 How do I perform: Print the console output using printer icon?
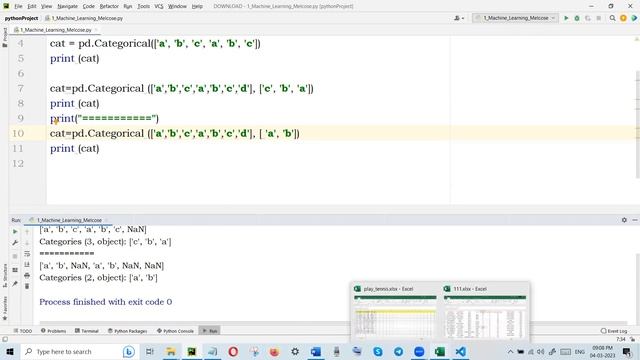[27, 276]
